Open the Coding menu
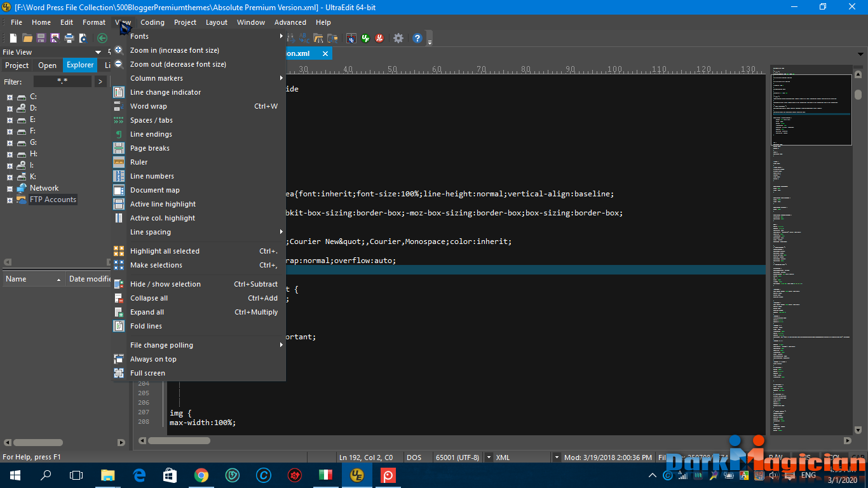 coord(153,22)
